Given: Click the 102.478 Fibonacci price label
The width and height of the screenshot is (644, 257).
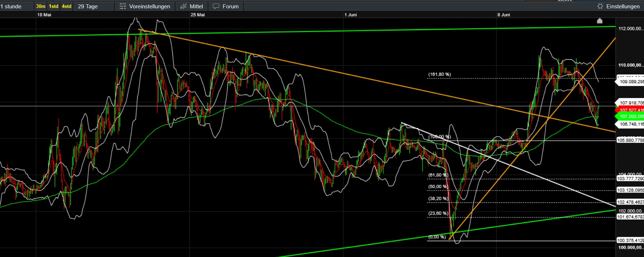Looking at the screenshot, I should click(x=630, y=202).
